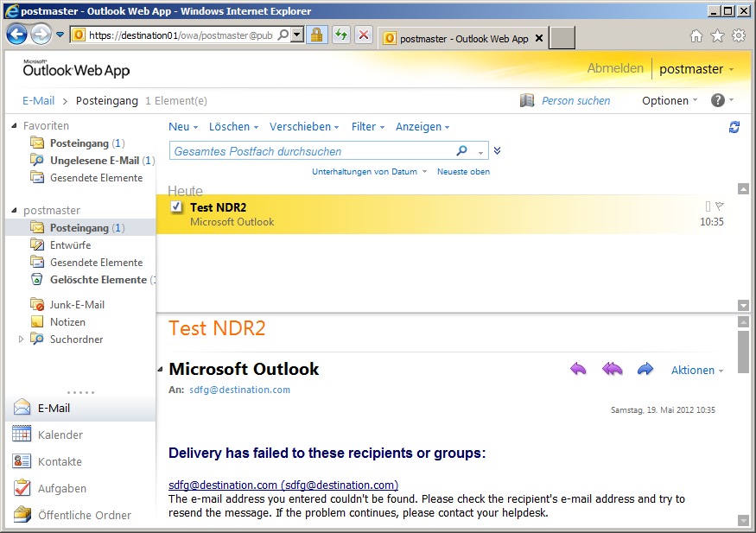Click the reading pane scroll down arrow
Screen dimensions: 756x533
click(x=743, y=520)
